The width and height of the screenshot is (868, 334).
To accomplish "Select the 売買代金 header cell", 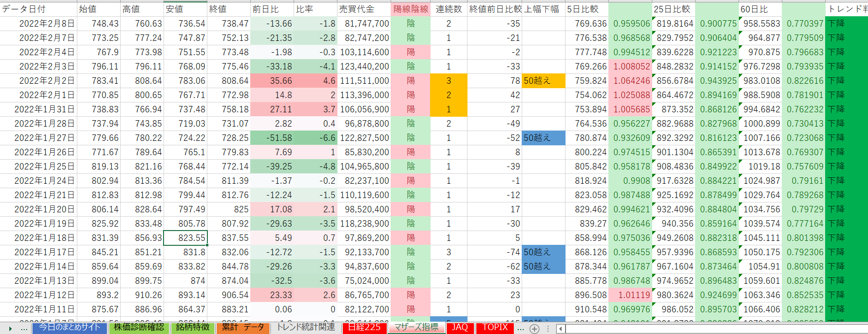I will pos(364,9).
